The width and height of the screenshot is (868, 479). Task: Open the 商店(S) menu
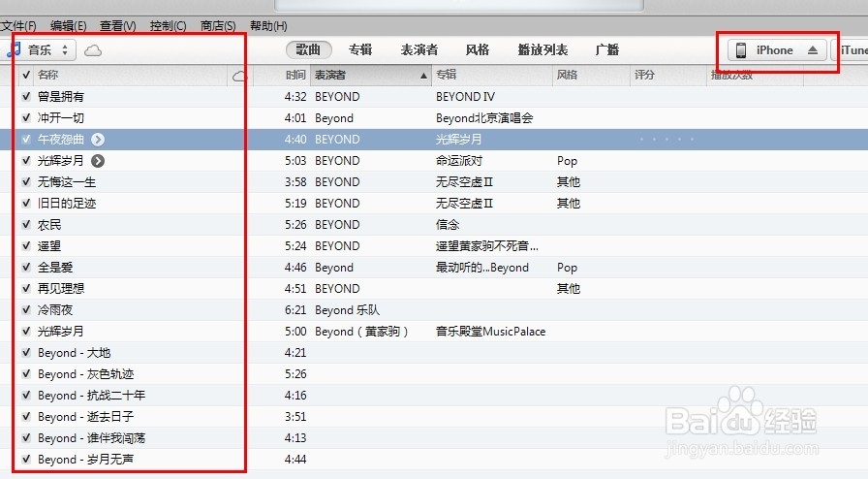point(218,26)
